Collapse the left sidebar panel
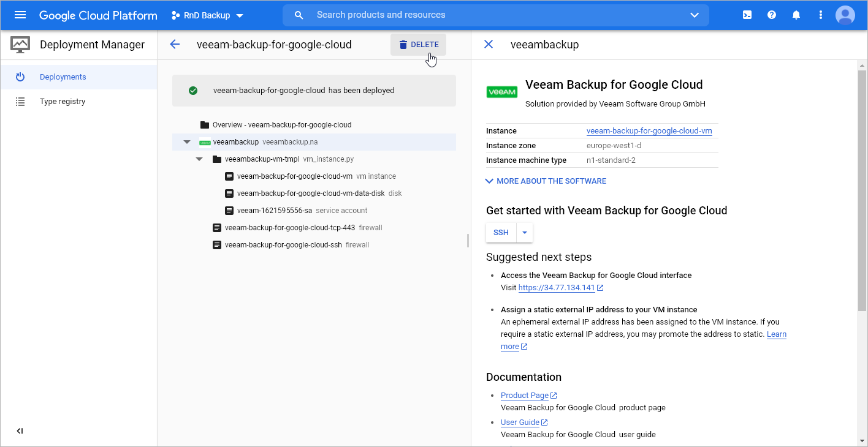This screenshot has height=447, width=868. 20,431
